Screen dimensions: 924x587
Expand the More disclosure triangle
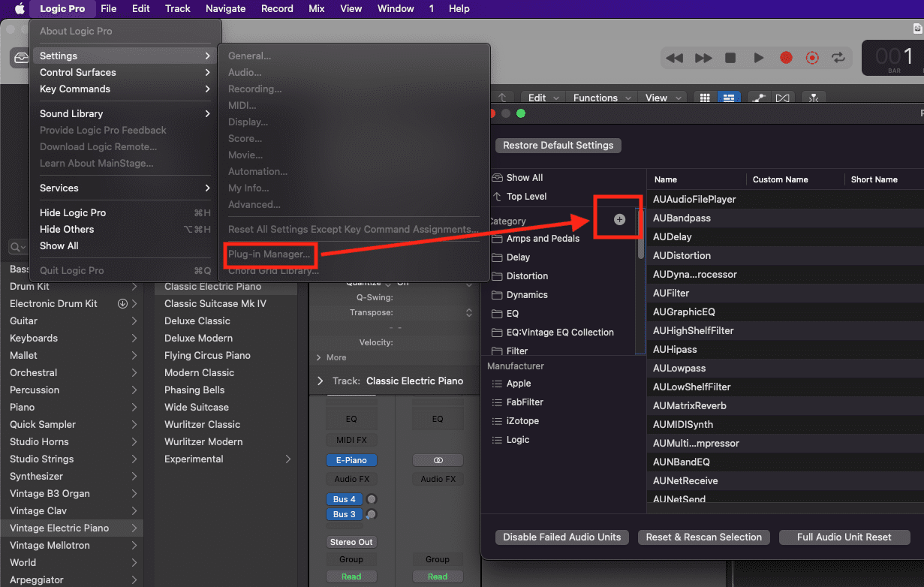coord(320,357)
